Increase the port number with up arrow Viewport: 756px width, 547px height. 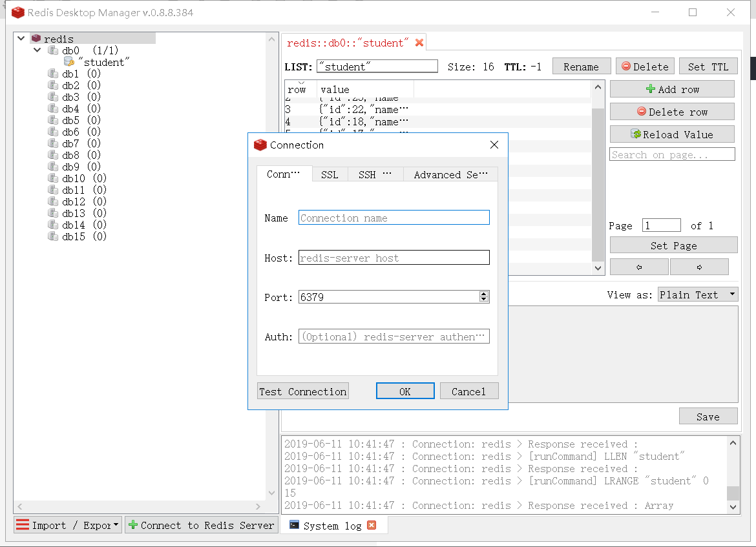coord(484,293)
